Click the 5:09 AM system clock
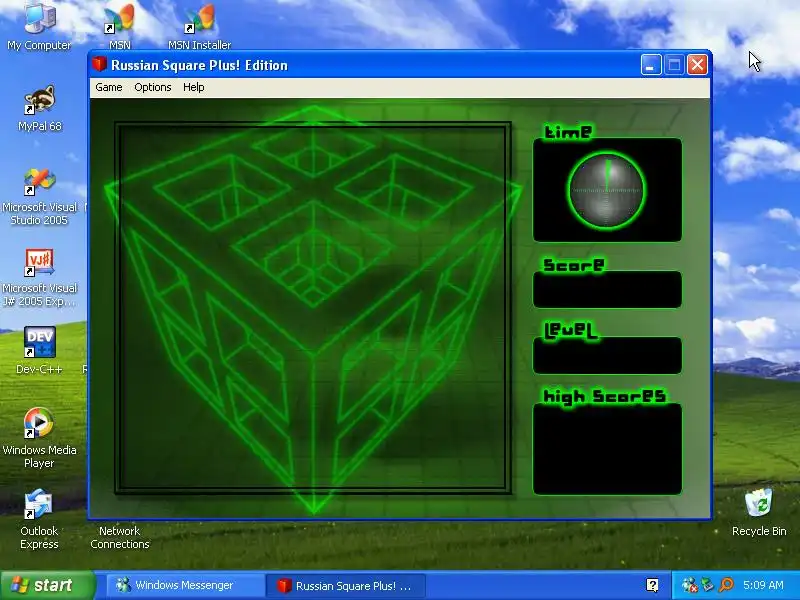The width and height of the screenshot is (800, 600). point(763,585)
